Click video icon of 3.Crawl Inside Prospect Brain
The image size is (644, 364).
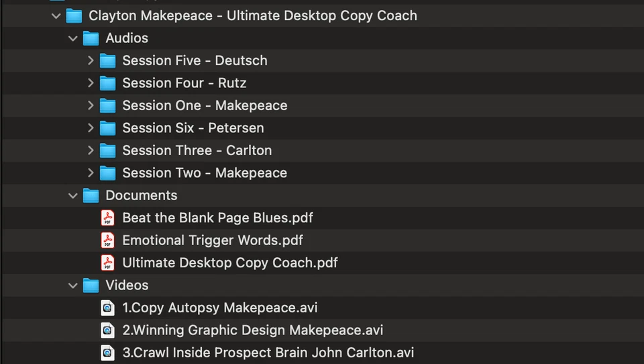pos(107,353)
